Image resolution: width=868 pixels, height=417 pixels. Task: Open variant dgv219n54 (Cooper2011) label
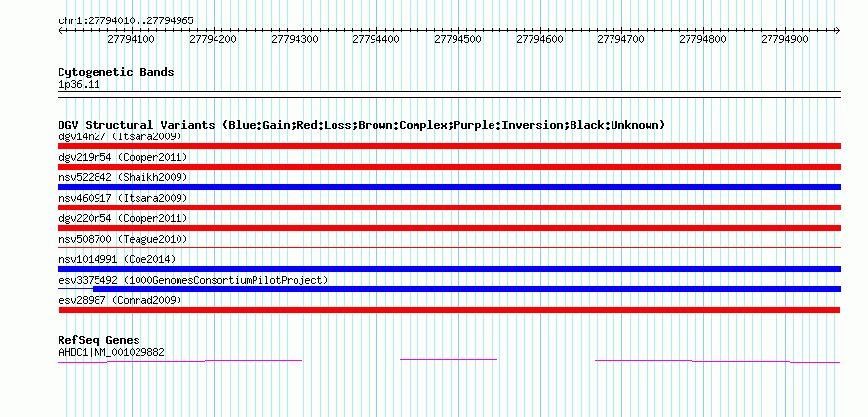coord(123,157)
